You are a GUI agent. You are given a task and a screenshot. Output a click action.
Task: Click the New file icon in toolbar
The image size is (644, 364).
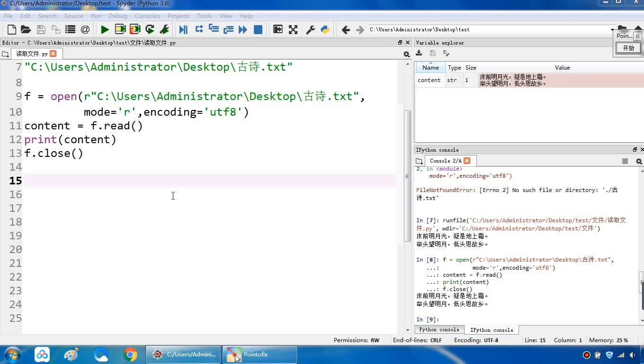[12, 30]
